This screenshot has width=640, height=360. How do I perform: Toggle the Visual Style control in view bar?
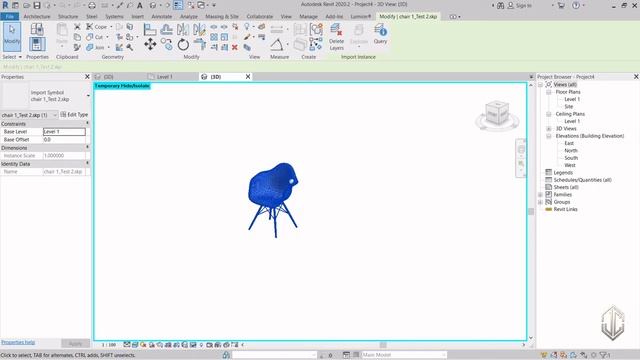[x=135, y=345]
